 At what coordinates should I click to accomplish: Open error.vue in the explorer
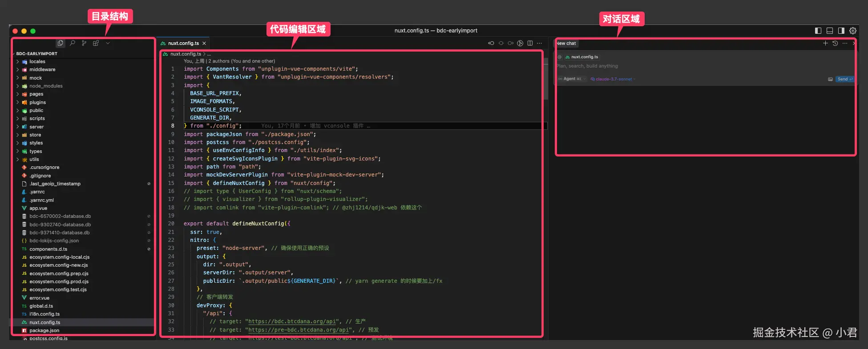pos(39,298)
